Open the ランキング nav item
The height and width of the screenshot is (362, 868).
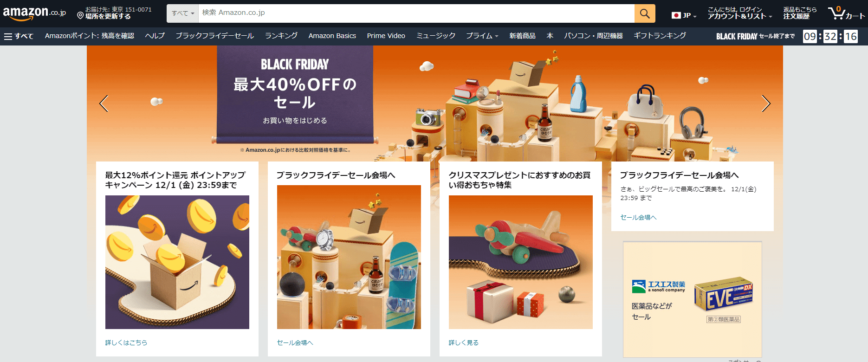281,36
